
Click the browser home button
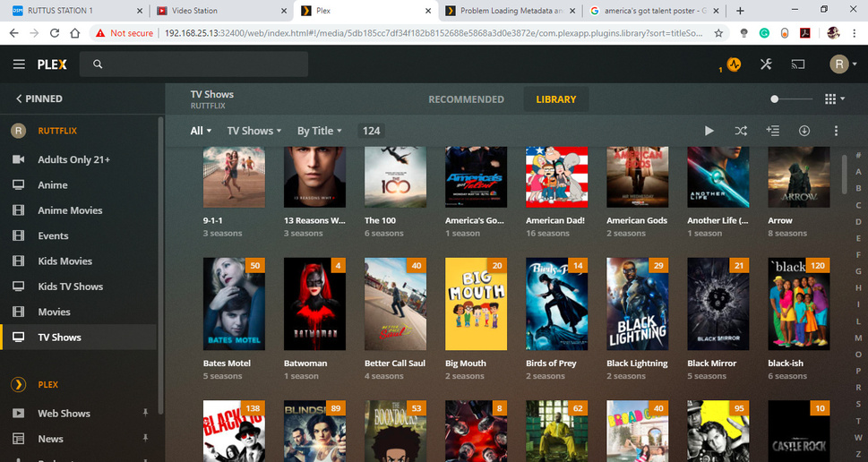[x=74, y=33]
